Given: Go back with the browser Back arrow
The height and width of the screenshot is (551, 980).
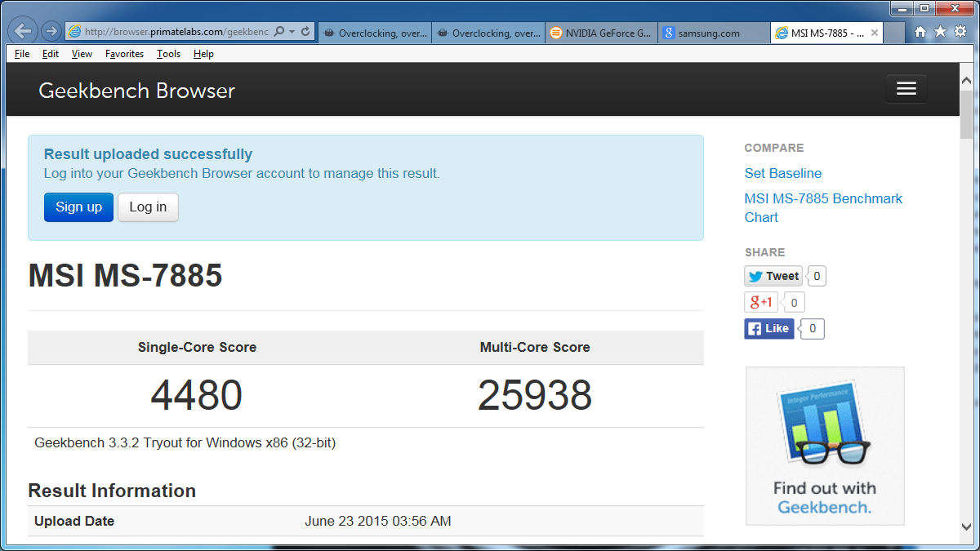Looking at the screenshot, I should point(24,32).
